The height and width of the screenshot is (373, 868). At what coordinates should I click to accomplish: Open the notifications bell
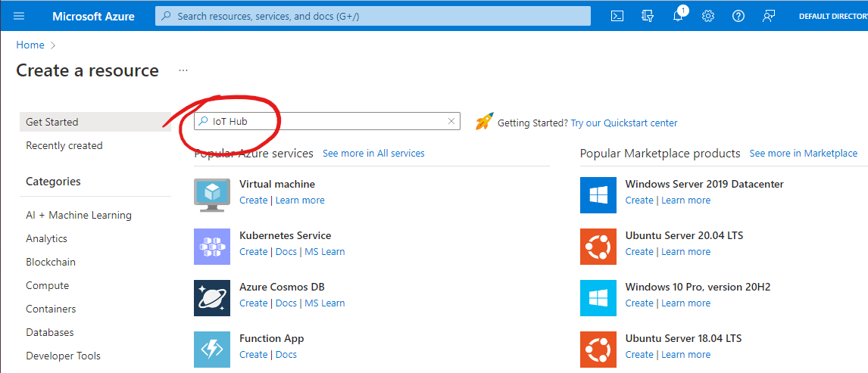point(678,16)
